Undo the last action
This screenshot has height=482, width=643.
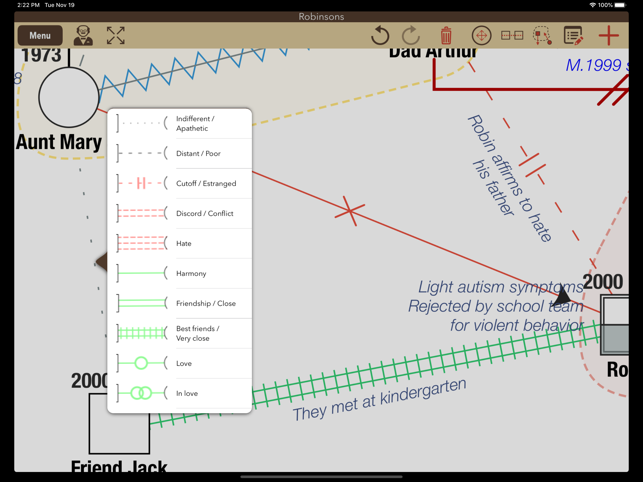pos(380,36)
